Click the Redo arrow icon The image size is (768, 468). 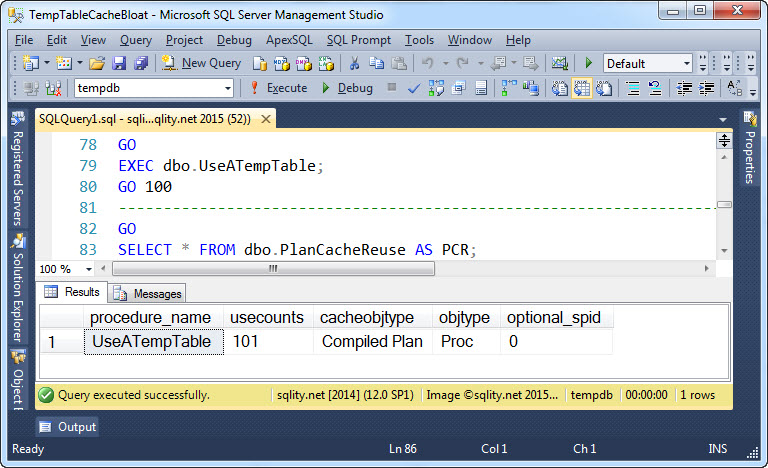coord(462,63)
